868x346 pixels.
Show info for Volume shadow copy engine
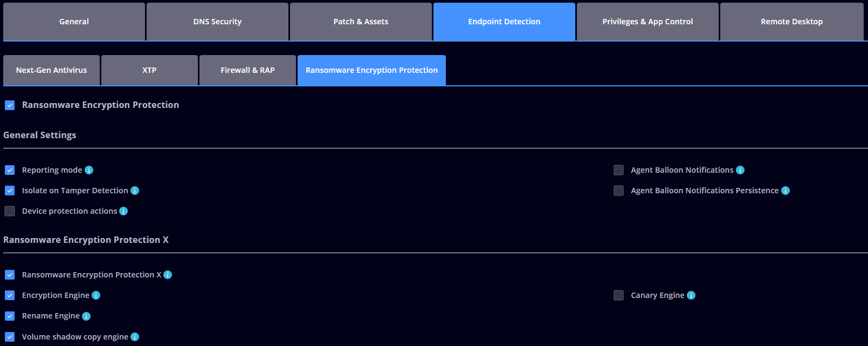click(x=135, y=337)
